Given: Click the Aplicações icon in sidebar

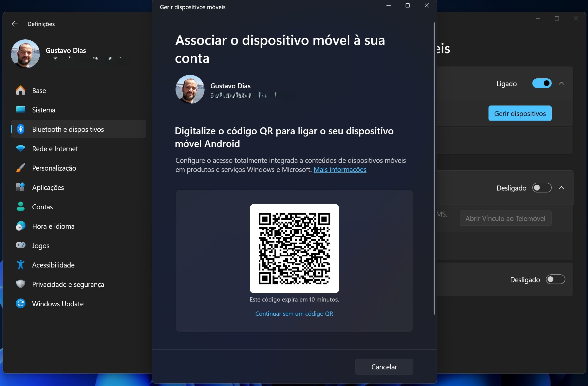Looking at the screenshot, I should click(21, 187).
